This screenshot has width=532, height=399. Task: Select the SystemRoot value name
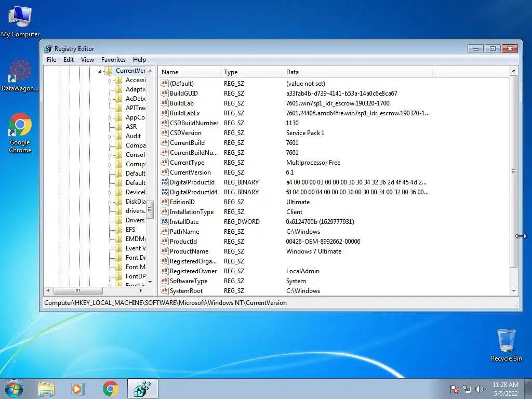click(x=186, y=291)
